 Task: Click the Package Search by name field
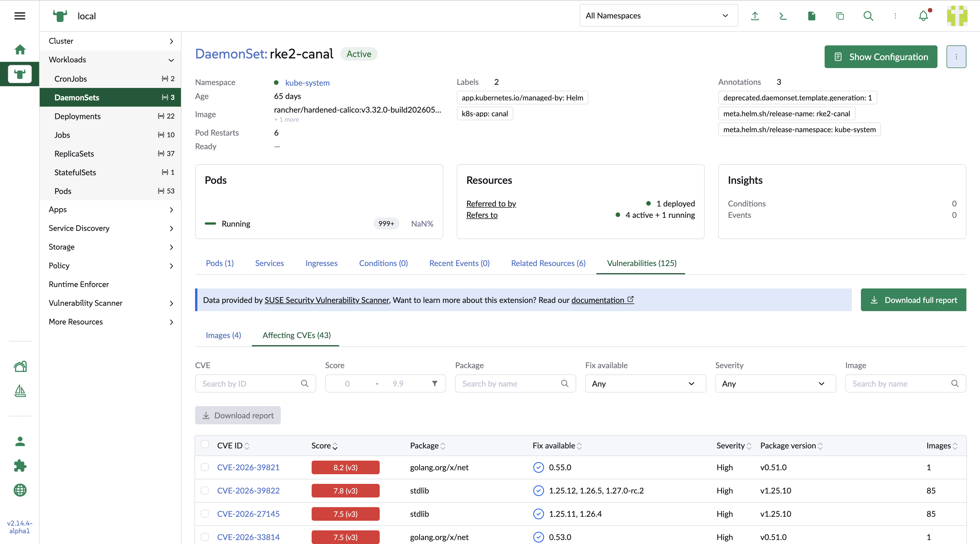(515, 383)
